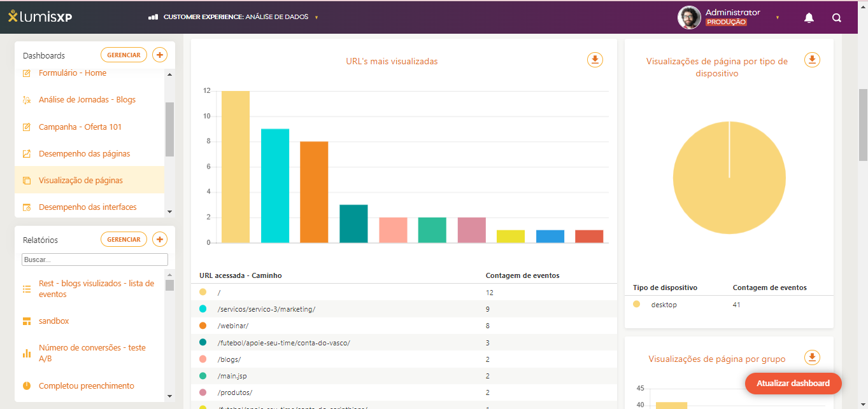Download the URL's mais visualizadas chart
This screenshot has height=409, width=868.
pyautogui.click(x=595, y=60)
